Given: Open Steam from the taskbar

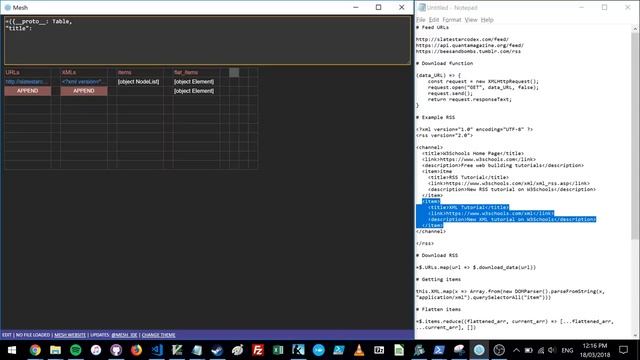Looking at the screenshot, I should [217, 350].
